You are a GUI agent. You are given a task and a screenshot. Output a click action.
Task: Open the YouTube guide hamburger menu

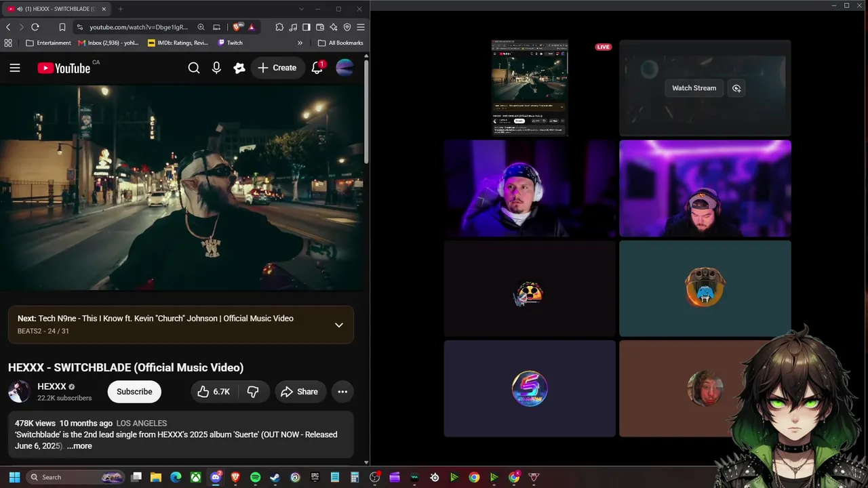click(x=15, y=68)
